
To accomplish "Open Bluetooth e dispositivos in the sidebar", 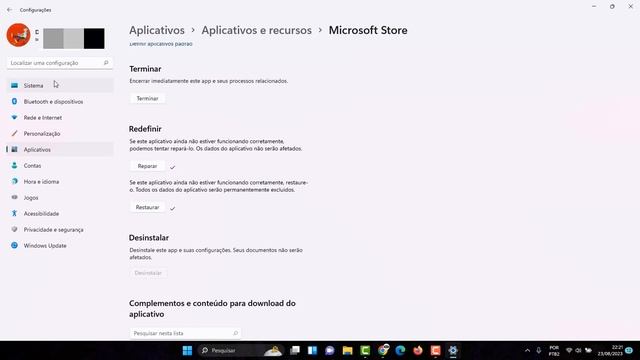I will click(60, 102).
